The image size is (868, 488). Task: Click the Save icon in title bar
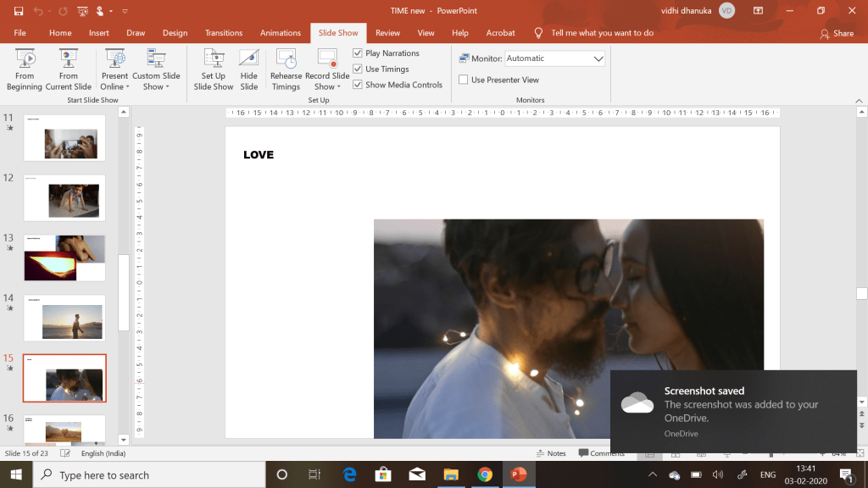pos(19,11)
